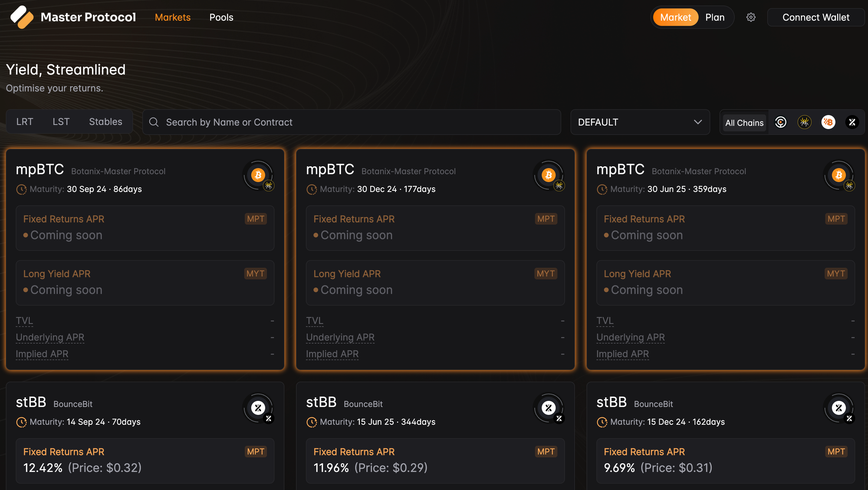868x490 pixels.
Task: Select the LRT filter tab
Action: (25, 122)
